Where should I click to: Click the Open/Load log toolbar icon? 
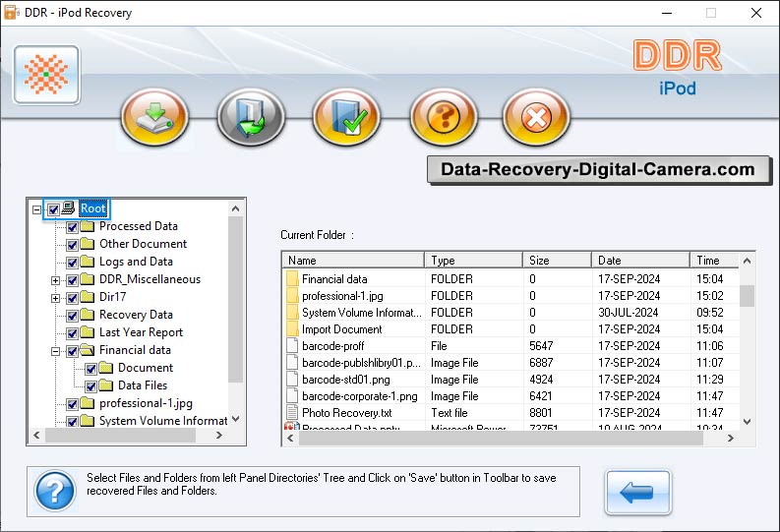(x=251, y=117)
